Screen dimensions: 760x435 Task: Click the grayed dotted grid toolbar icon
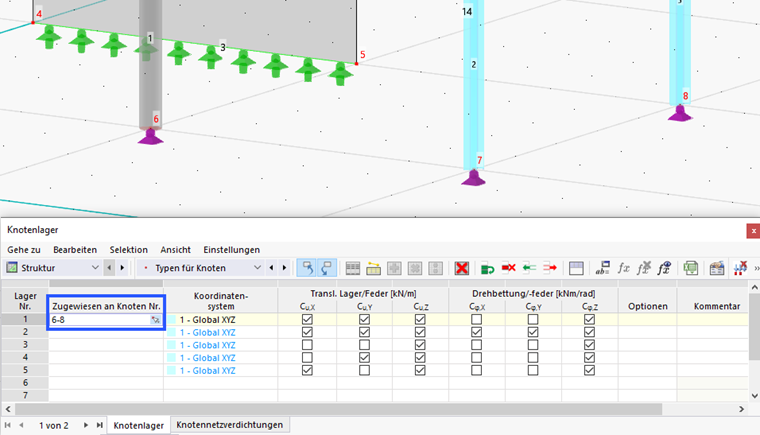click(435, 268)
